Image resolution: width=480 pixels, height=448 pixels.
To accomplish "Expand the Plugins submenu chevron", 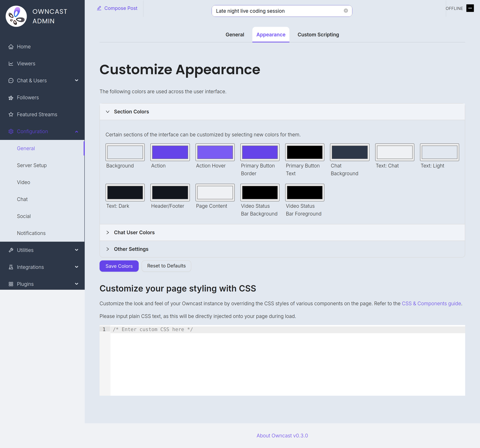I will pyautogui.click(x=76, y=284).
